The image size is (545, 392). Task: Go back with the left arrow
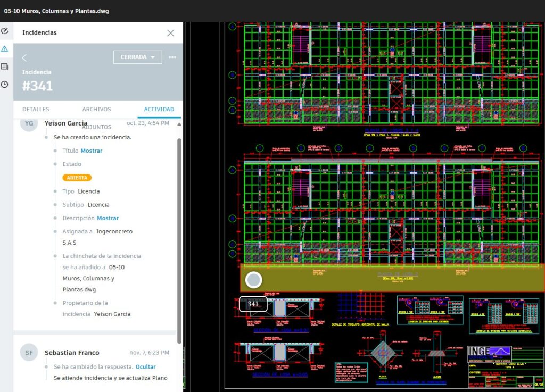coord(24,57)
